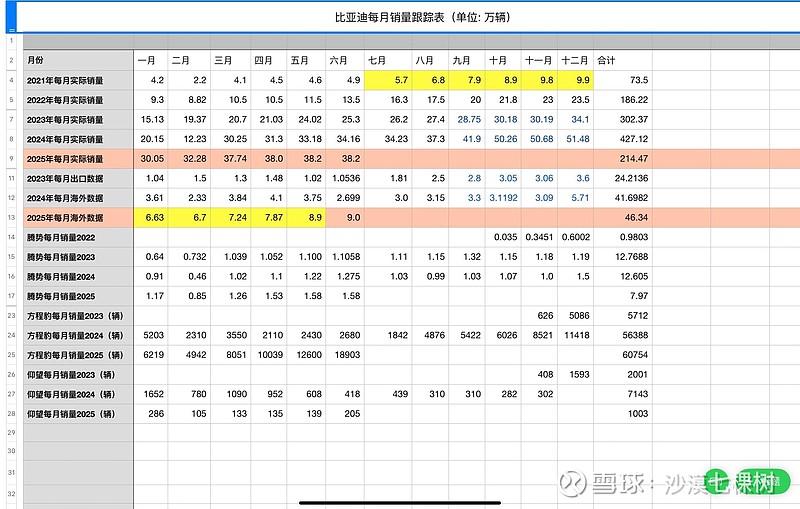Select row header number 9

pos(11,159)
